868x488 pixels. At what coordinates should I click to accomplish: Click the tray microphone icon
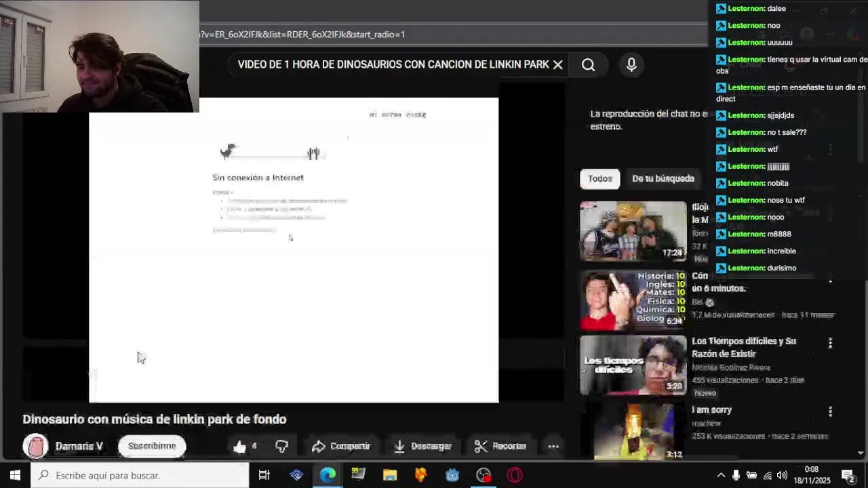pos(736,475)
